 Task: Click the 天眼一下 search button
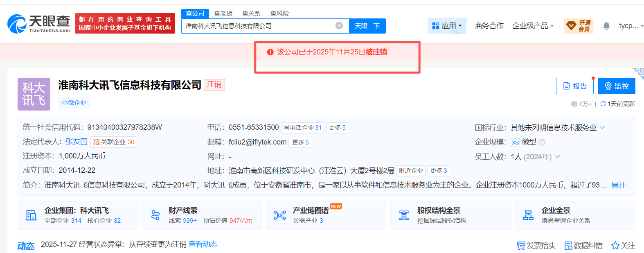point(367,26)
